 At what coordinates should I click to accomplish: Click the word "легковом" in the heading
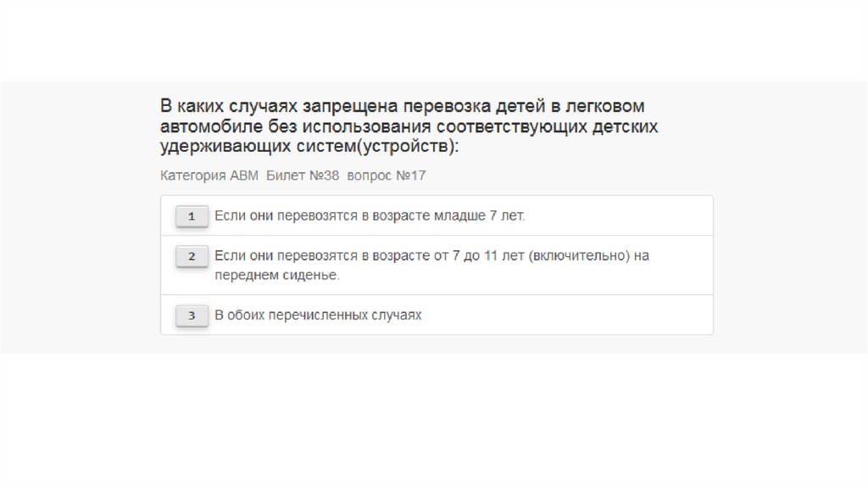pyautogui.click(x=606, y=107)
